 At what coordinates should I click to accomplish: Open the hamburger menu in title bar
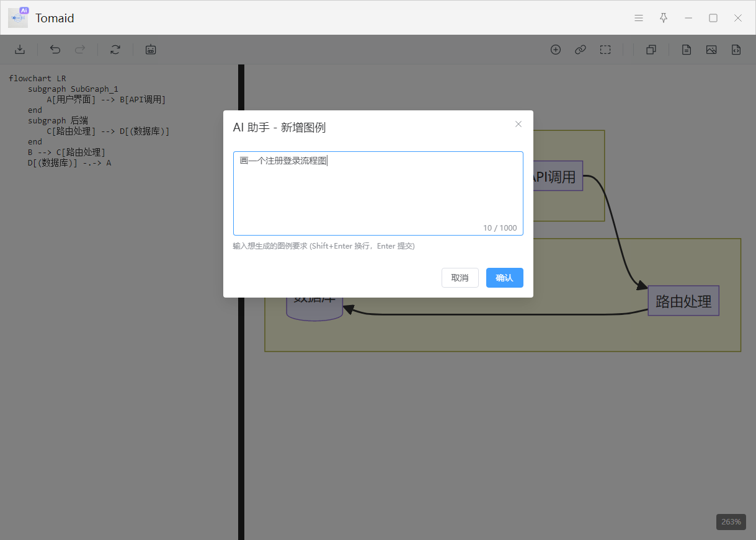click(x=639, y=18)
